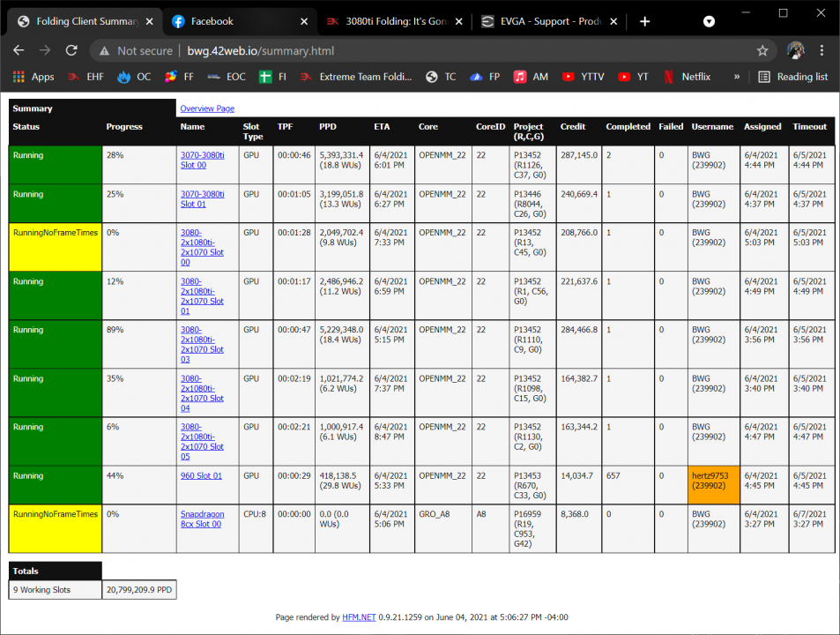
Task: Open the Chrome three-dot menu
Action: pyautogui.click(x=822, y=51)
